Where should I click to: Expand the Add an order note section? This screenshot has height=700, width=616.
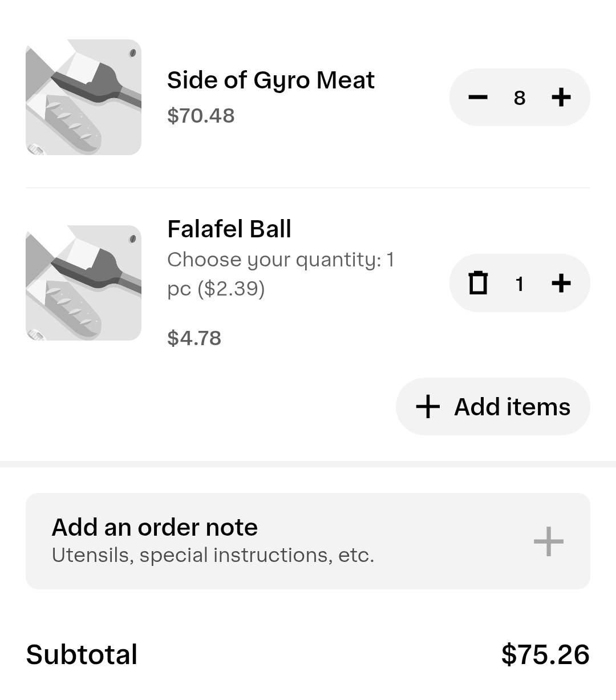548,541
